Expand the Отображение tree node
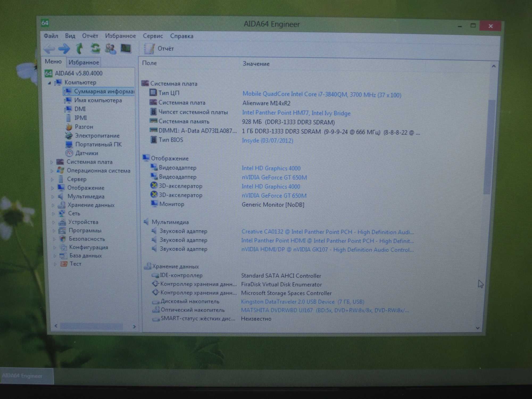 pyautogui.click(x=53, y=188)
